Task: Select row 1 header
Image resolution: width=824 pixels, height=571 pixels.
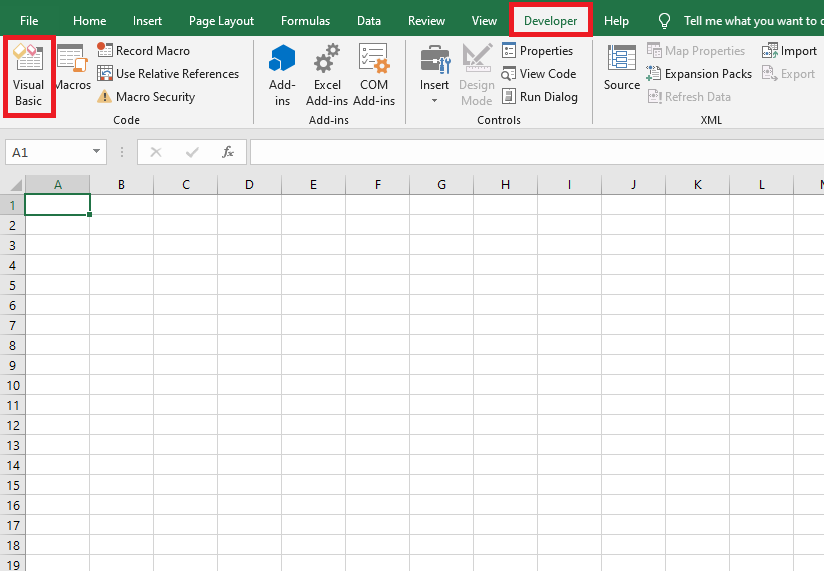Action: point(12,205)
